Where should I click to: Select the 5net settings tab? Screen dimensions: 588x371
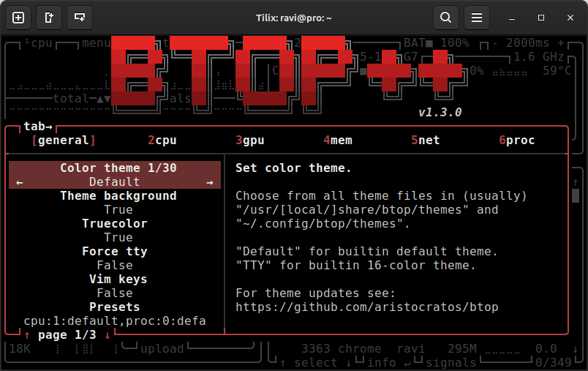click(x=426, y=140)
